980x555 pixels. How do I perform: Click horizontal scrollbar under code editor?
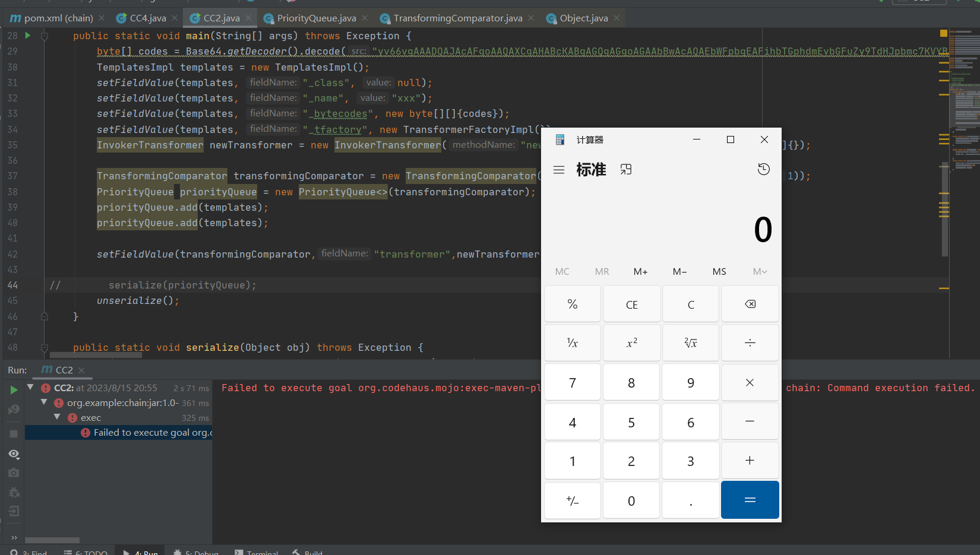pyautogui.click(x=96, y=356)
